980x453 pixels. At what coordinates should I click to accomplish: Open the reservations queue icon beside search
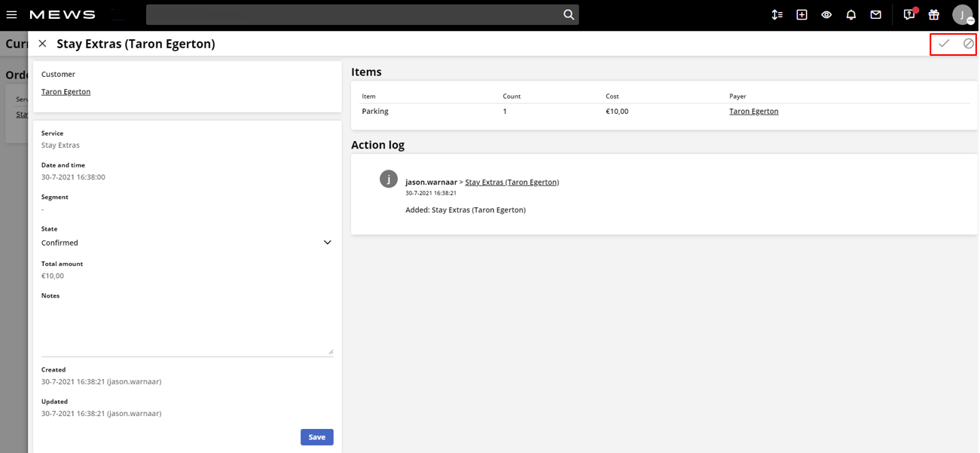777,14
